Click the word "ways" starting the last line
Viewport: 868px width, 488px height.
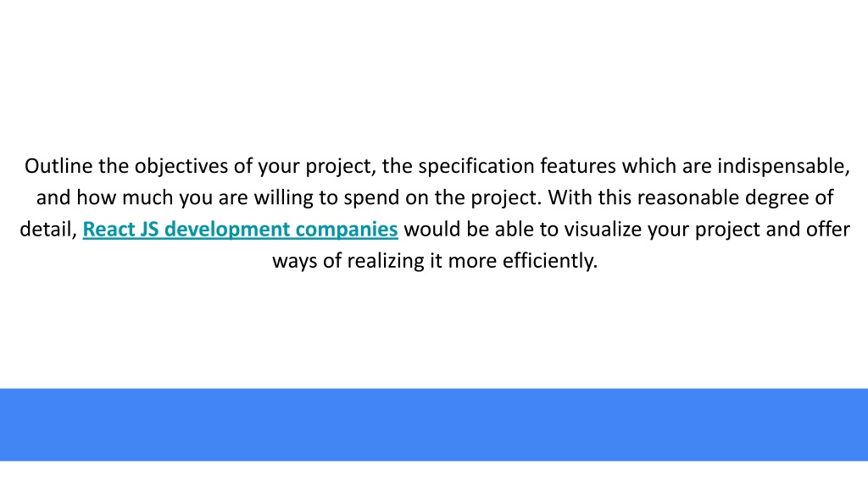click(294, 261)
